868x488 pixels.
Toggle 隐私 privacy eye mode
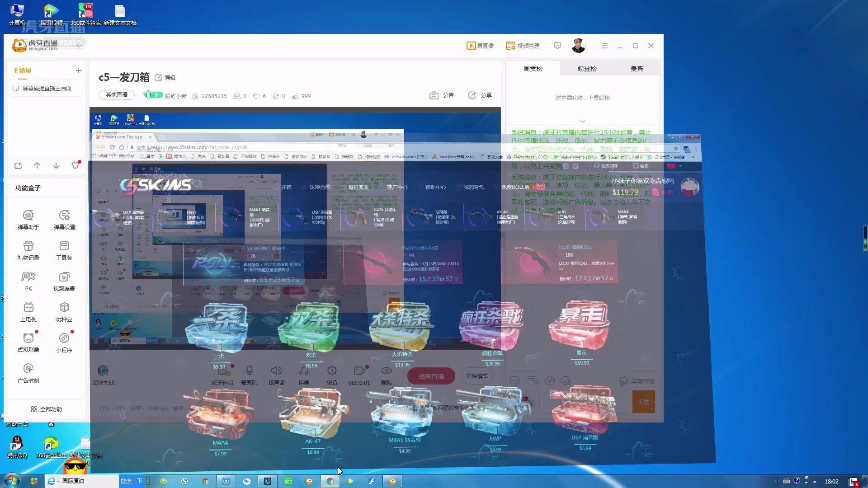tap(386, 371)
